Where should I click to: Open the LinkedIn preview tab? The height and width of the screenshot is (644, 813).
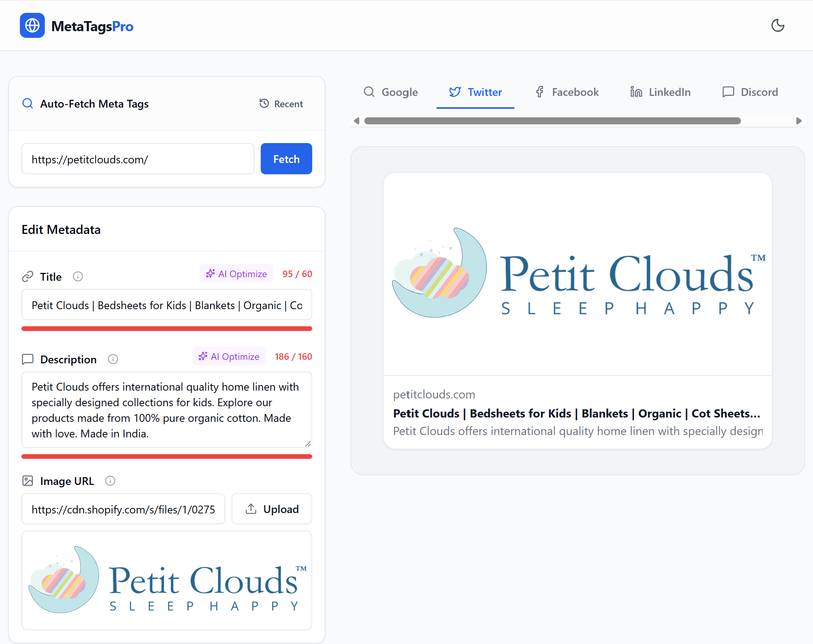(x=661, y=92)
